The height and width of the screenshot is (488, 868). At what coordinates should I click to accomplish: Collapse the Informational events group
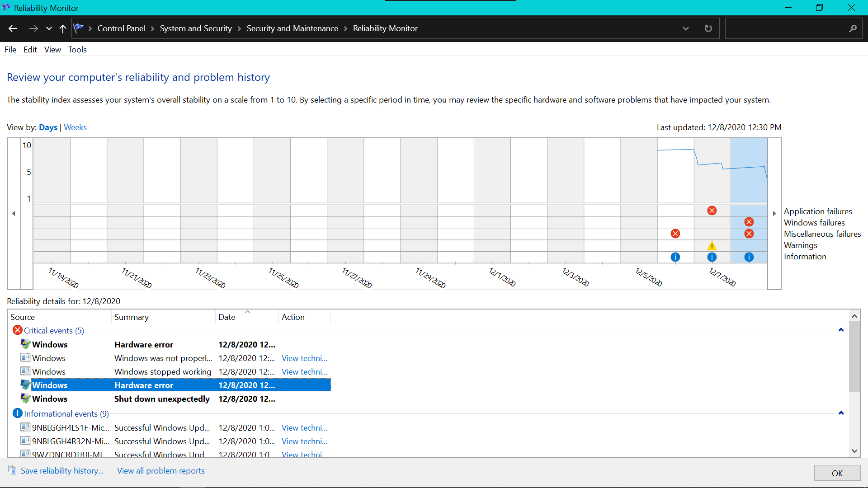841,413
